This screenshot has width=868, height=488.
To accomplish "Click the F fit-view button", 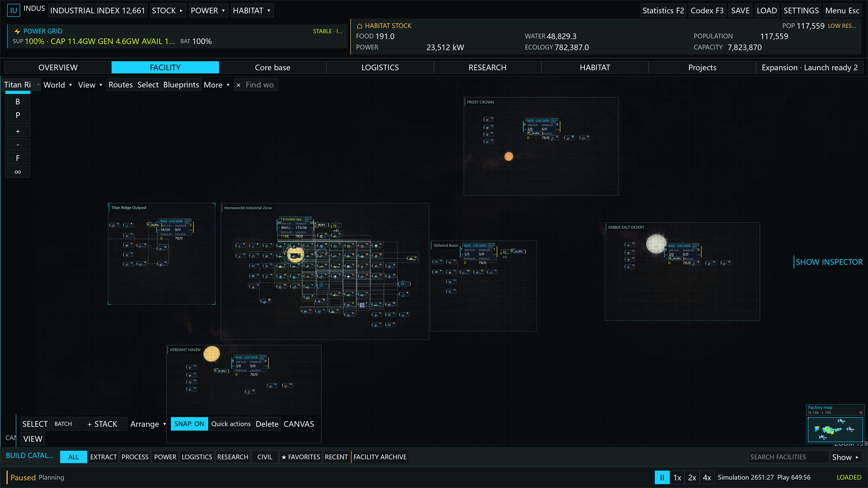I will (18, 158).
